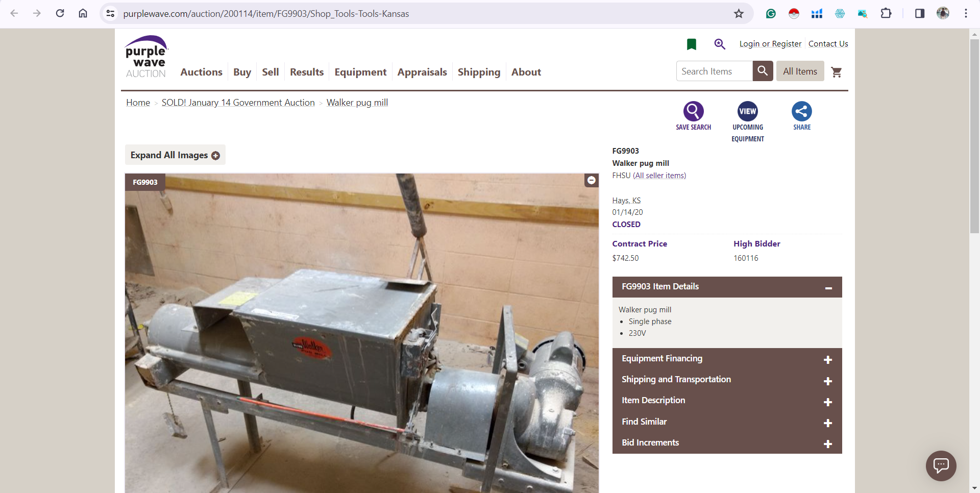Click the zoom magnifier icon near Login
This screenshot has width=980, height=493.
tap(720, 44)
